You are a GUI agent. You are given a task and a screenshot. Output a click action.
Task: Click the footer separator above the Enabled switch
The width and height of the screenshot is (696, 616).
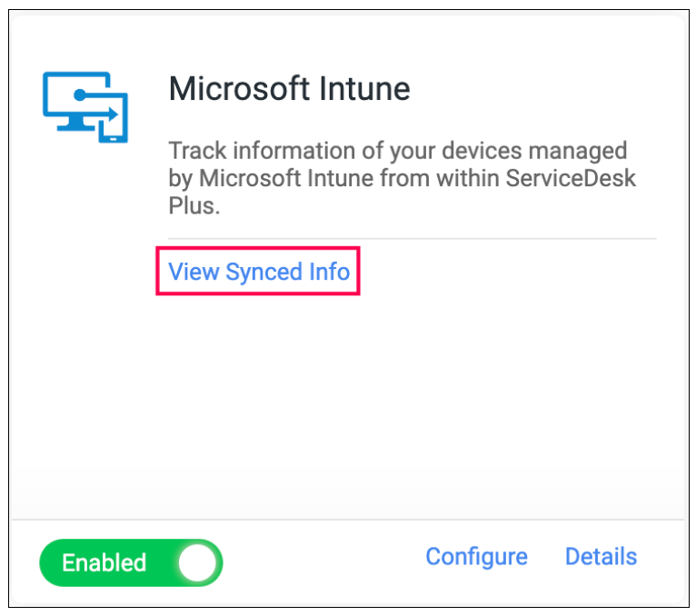(348, 520)
